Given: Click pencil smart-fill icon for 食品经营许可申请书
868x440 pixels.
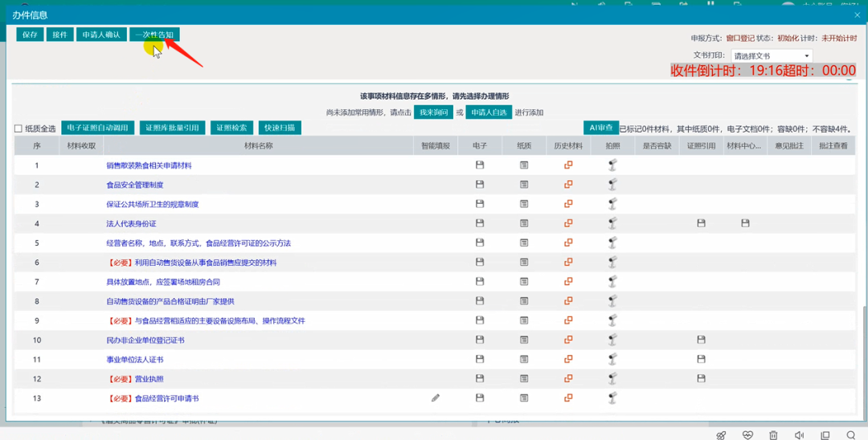Looking at the screenshot, I should click(436, 398).
